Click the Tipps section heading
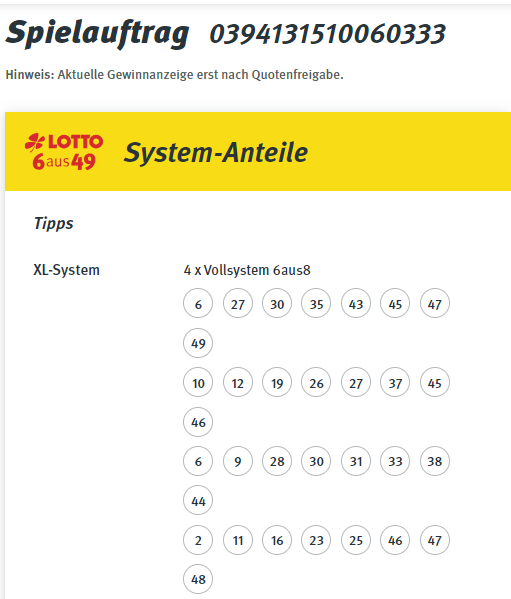The height and width of the screenshot is (599, 511). (x=53, y=223)
